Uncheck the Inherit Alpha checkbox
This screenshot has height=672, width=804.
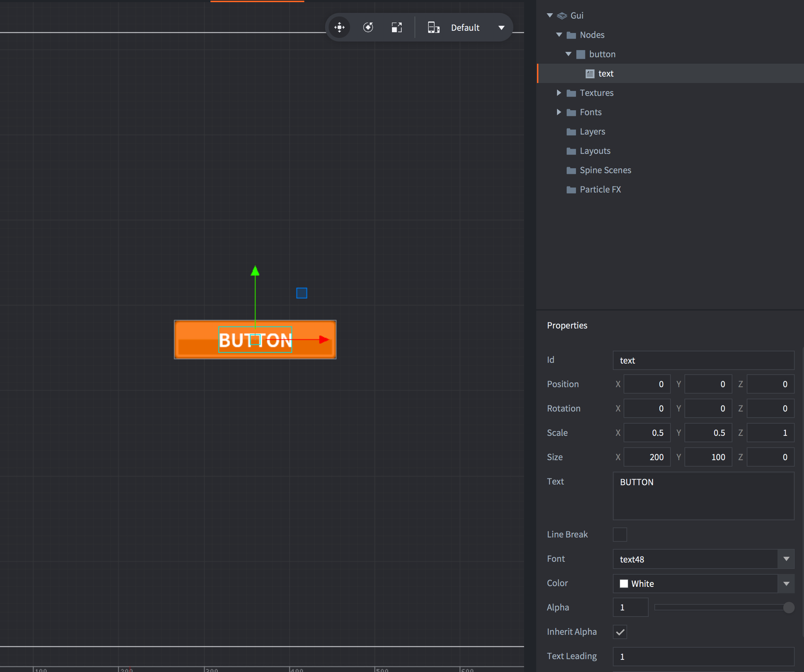click(x=620, y=632)
